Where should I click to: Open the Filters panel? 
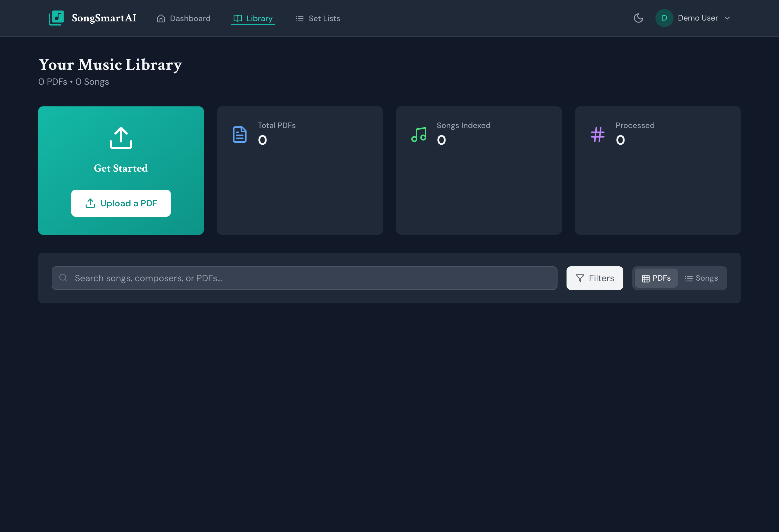tap(594, 278)
